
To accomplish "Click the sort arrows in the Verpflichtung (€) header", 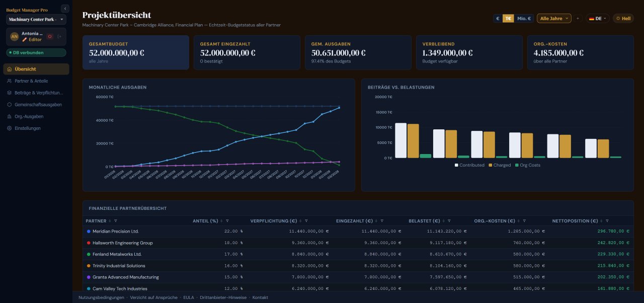I will coord(300,221).
